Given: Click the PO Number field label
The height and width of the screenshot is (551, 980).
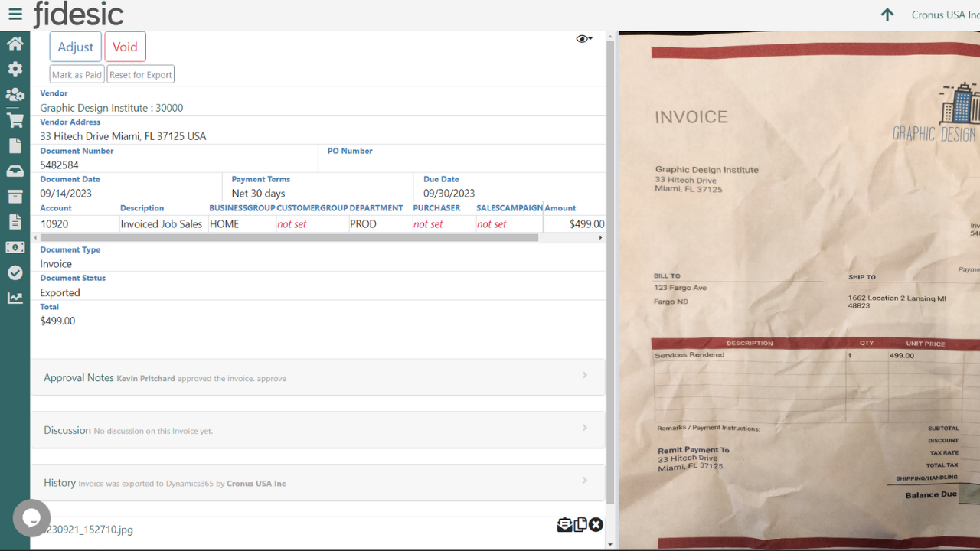Looking at the screenshot, I should point(350,151).
